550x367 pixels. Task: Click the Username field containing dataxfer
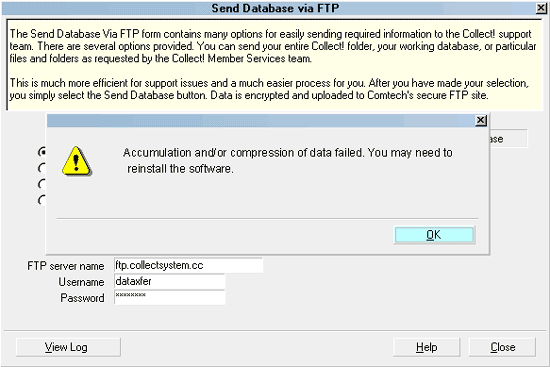click(x=169, y=281)
